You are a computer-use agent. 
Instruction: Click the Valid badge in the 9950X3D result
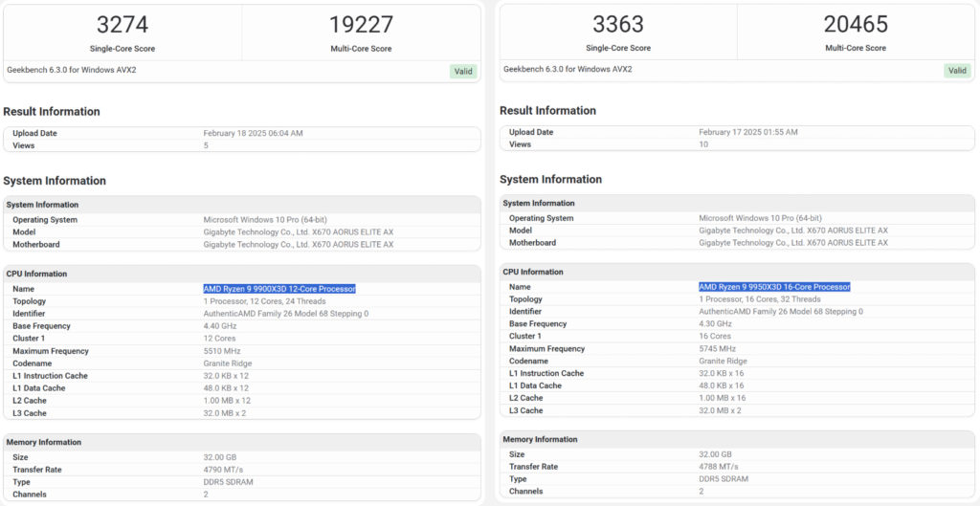pos(957,71)
